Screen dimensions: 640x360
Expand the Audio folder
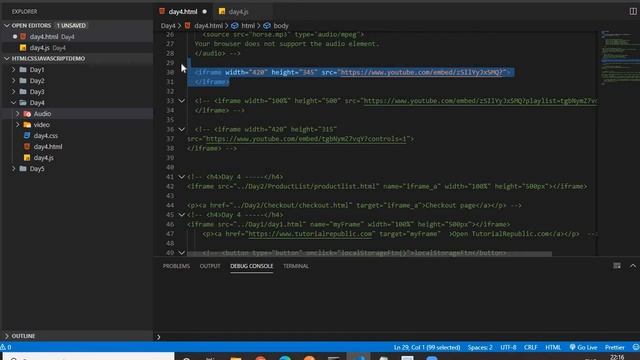click(x=18, y=114)
